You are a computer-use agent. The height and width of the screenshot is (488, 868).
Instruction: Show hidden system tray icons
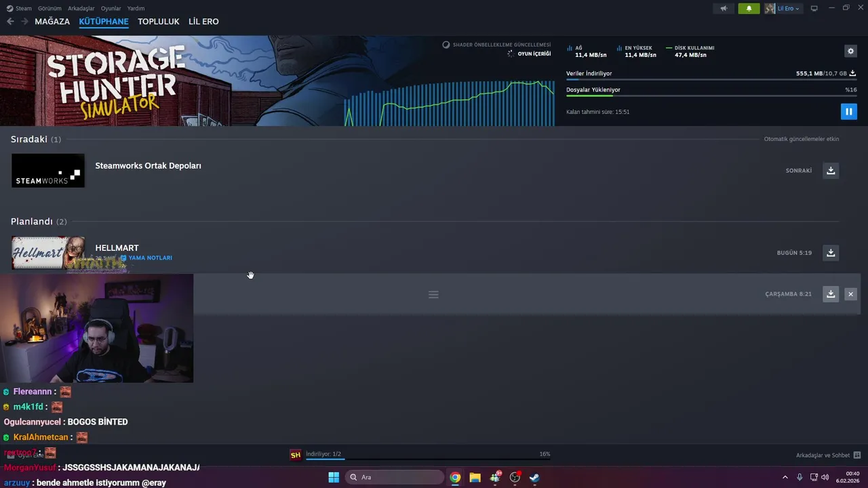(x=785, y=477)
